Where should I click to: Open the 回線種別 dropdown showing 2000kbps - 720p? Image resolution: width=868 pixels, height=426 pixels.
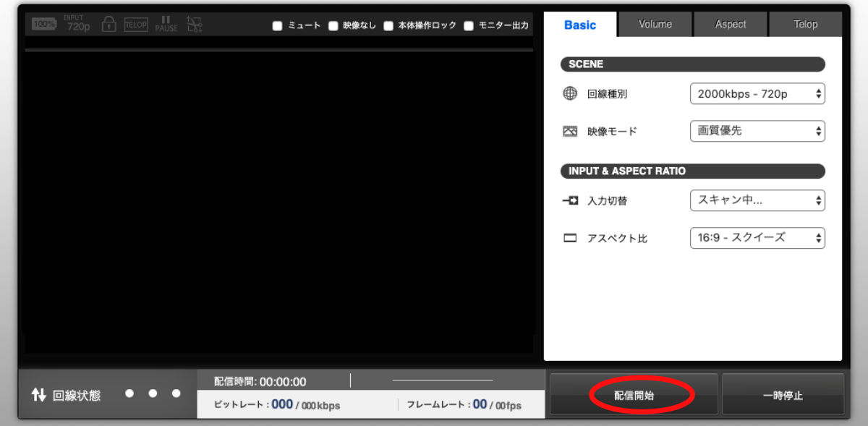(757, 94)
